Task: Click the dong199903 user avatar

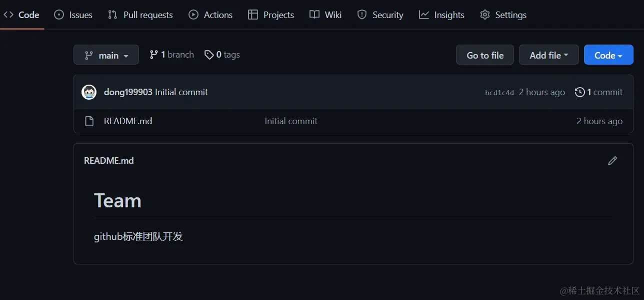Action: (89, 92)
